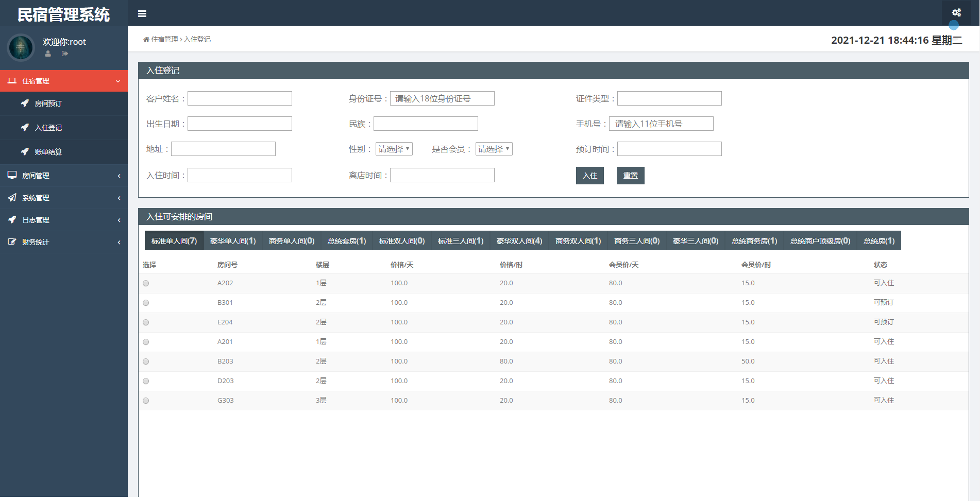
Task: Focus the 身份证号 input field
Action: click(x=442, y=98)
